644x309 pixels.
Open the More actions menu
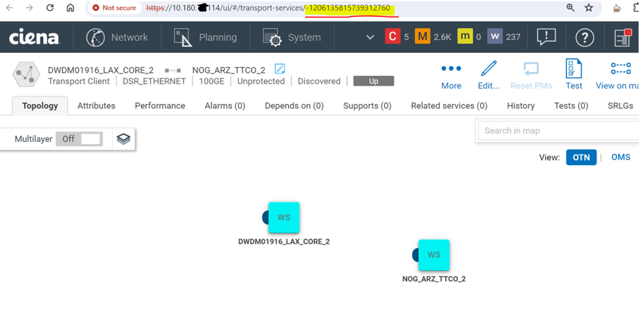451,76
